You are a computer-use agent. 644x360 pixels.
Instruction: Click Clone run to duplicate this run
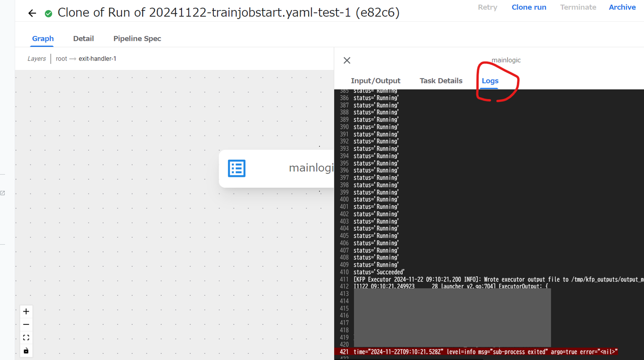coord(529,7)
